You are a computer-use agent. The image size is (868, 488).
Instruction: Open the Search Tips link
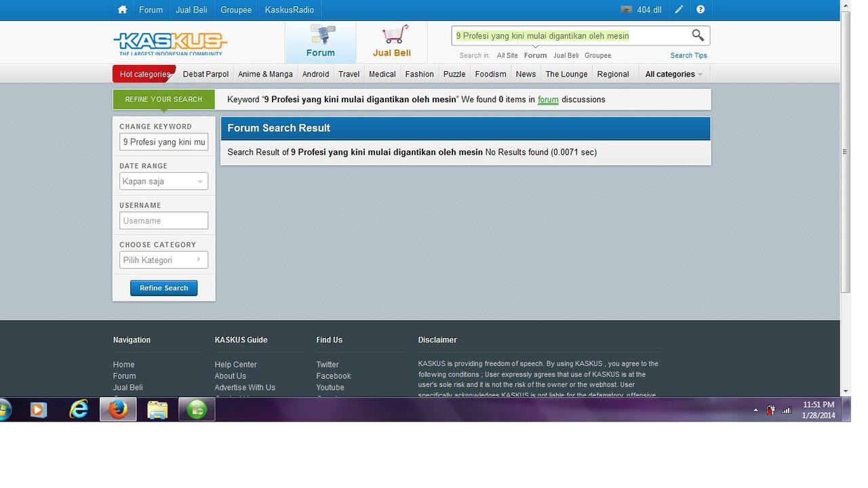coord(689,56)
